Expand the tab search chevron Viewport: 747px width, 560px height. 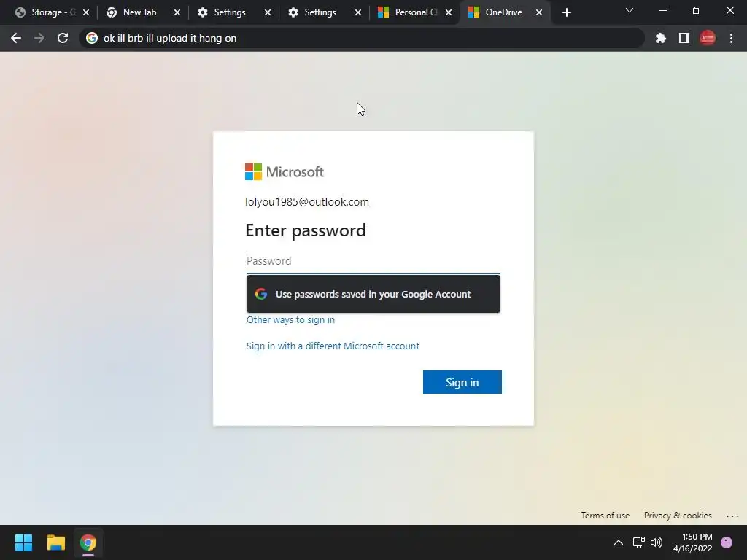click(x=630, y=10)
